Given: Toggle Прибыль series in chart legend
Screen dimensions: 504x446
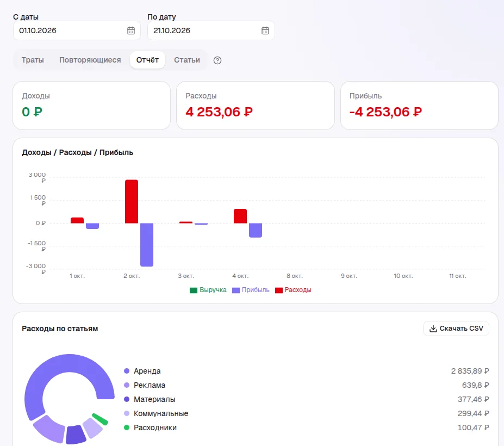Looking at the screenshot, I should pyautogui.click(x=251, y=290).
